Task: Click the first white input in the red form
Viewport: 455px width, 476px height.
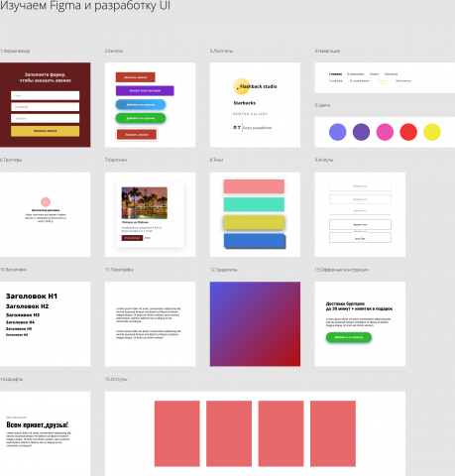Action: pos(46,95)
